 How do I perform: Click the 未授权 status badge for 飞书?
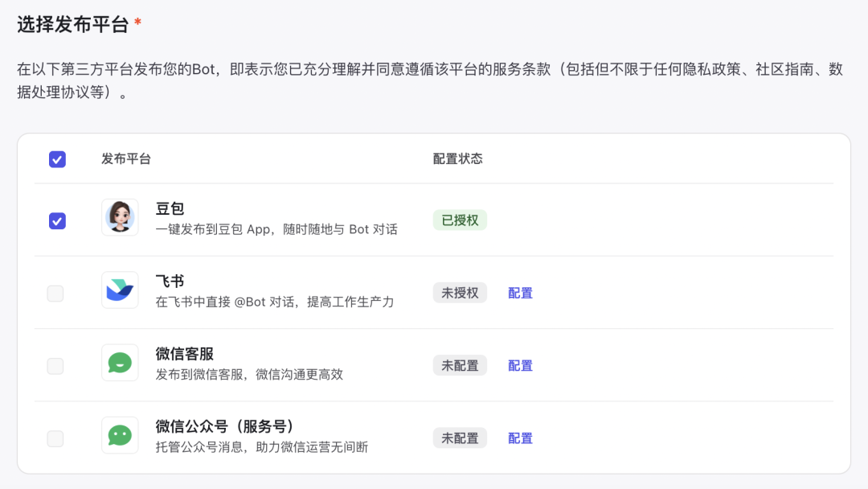tap(460, 293)
